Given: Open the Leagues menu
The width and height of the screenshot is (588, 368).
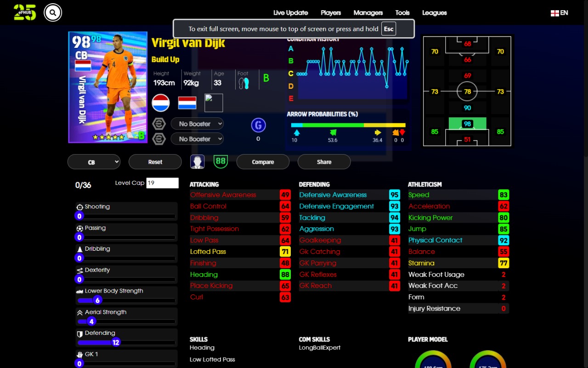Looking at the screenshot, I should [x=434, y=13].
